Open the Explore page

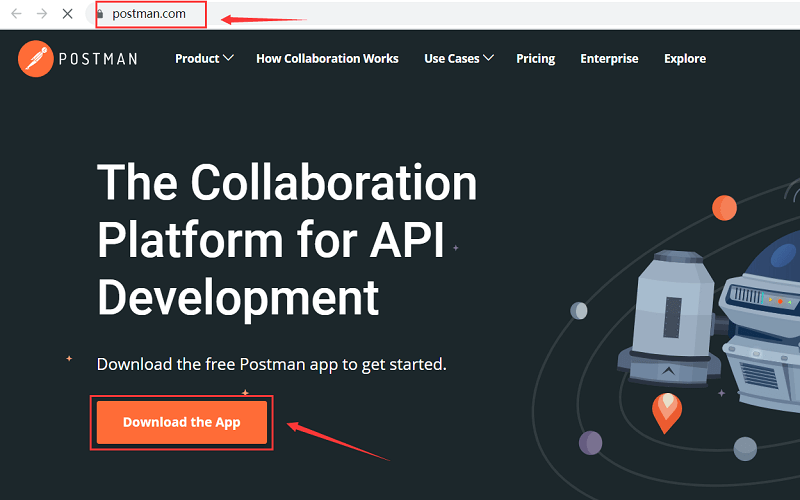tap(685, 59)
